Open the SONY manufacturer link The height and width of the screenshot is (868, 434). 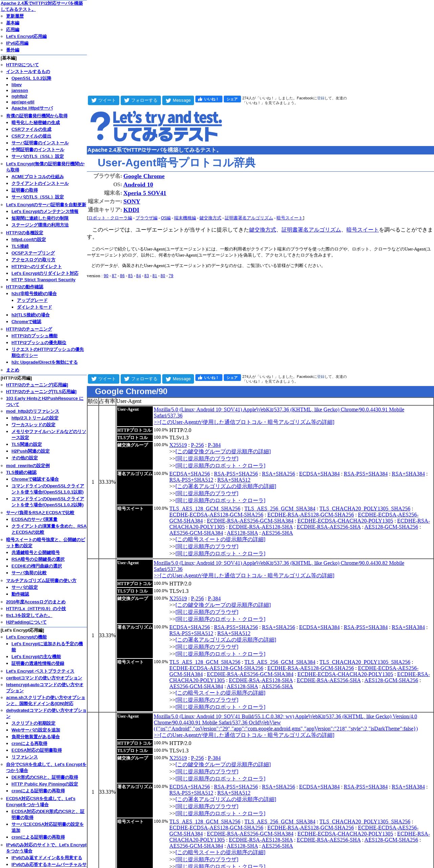132,201
